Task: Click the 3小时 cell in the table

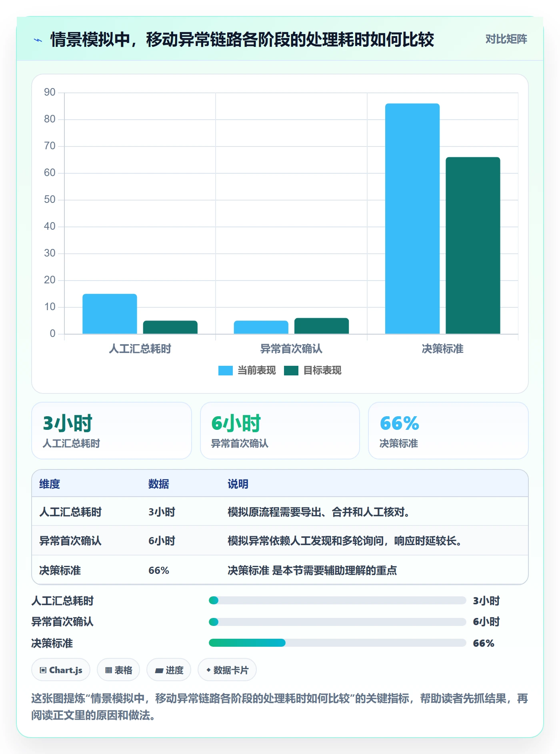Action: coord(162,512)
